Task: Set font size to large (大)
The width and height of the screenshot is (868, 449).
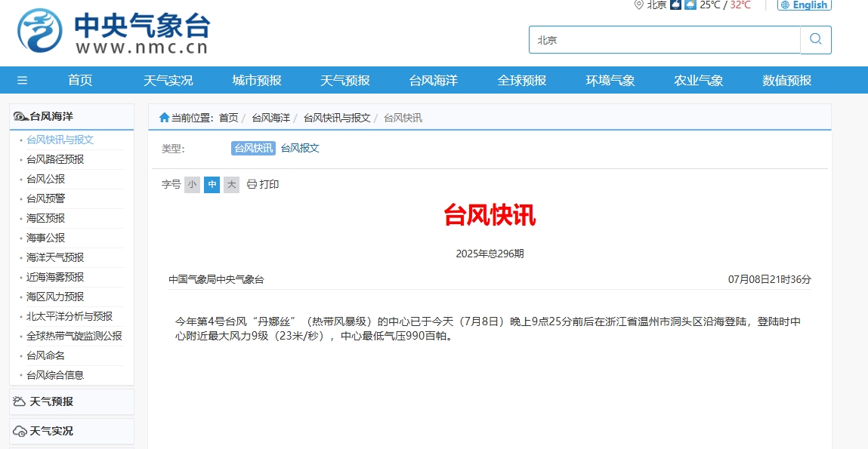Action: pos(231,185)
